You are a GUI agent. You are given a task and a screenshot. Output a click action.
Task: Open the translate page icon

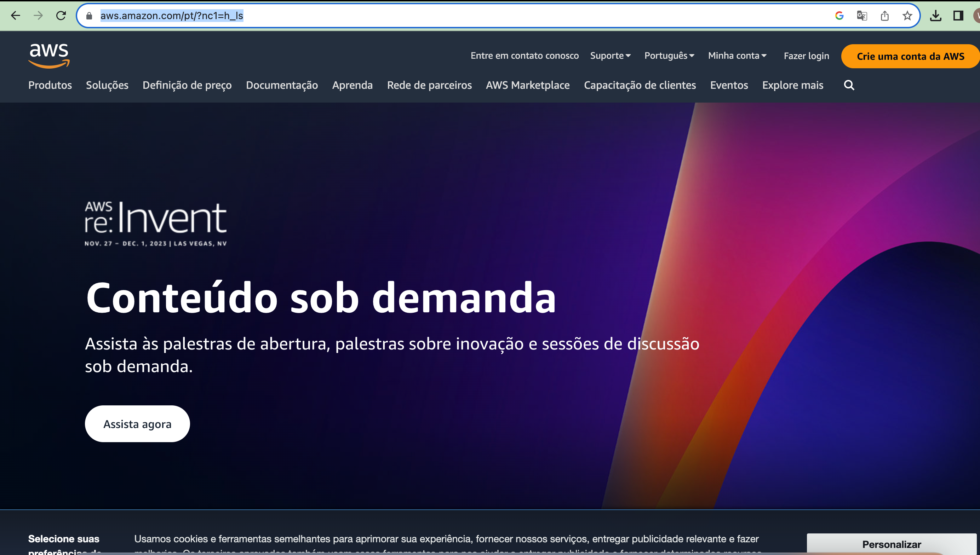(862, 16)
